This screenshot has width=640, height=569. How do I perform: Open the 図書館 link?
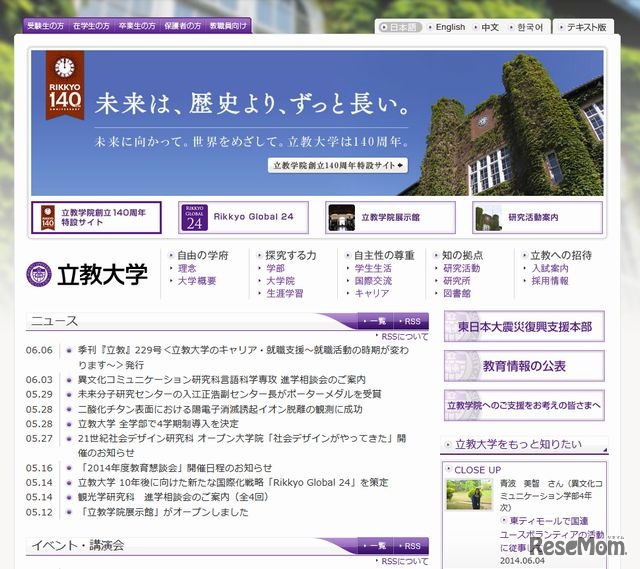457,293
